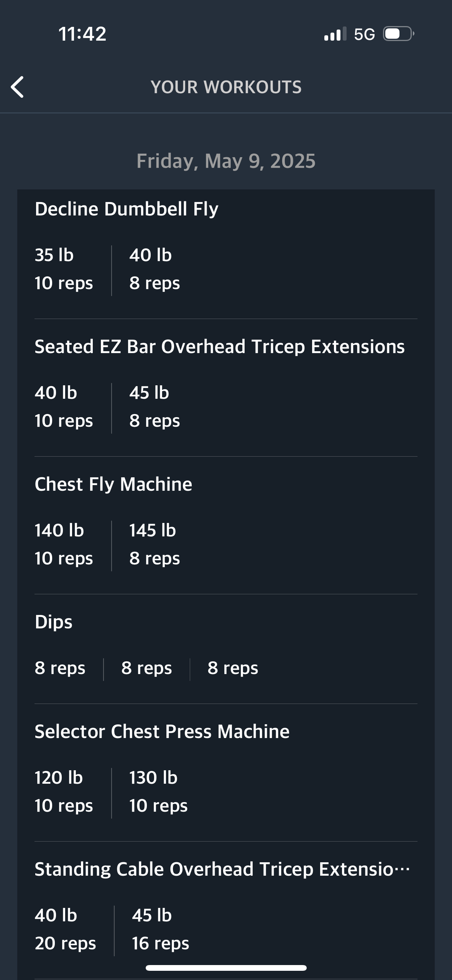452x980 pixels.
Task: Tap the YOUR WORKOUTS header title
Action: (226, 87)
